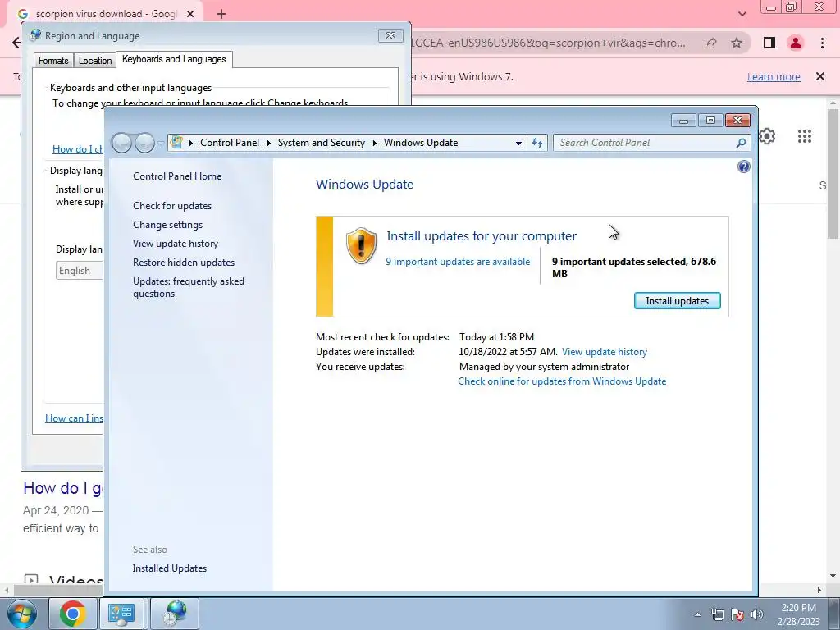Open the network tray icon
This screenshot has height=630, width=840.
pos(717,614)
